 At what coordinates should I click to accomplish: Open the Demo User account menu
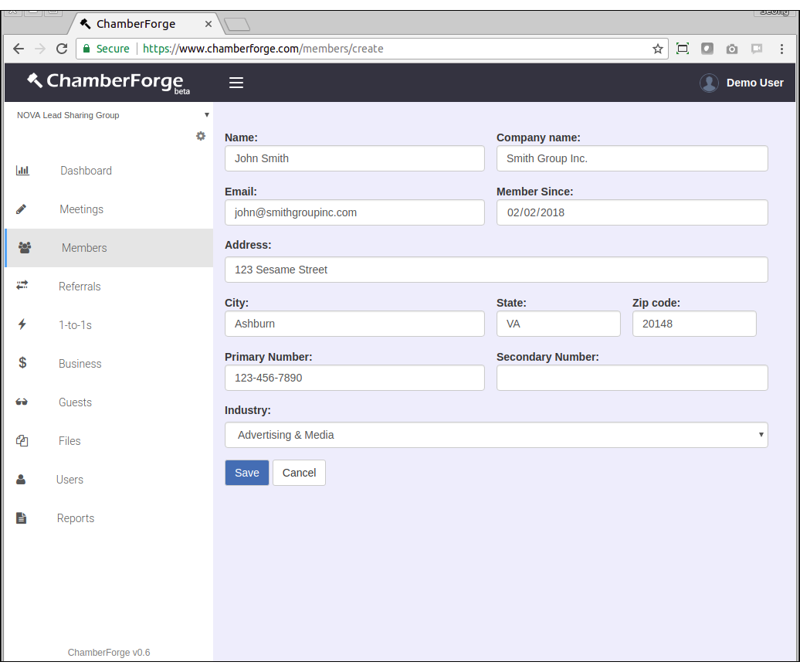pyautogui.click(x=741, y=83)
